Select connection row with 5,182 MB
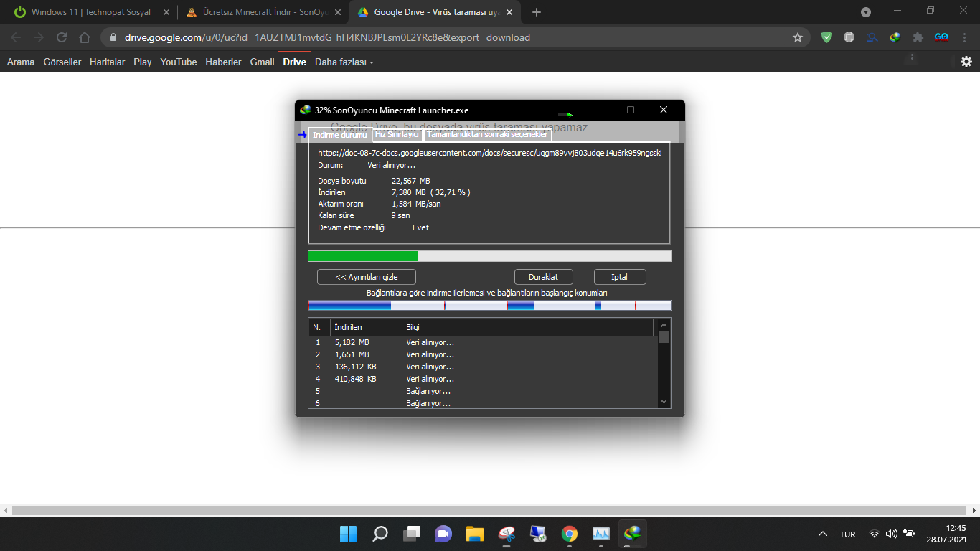Viewport: 980px width, 551px height. [x=484, y=342]
